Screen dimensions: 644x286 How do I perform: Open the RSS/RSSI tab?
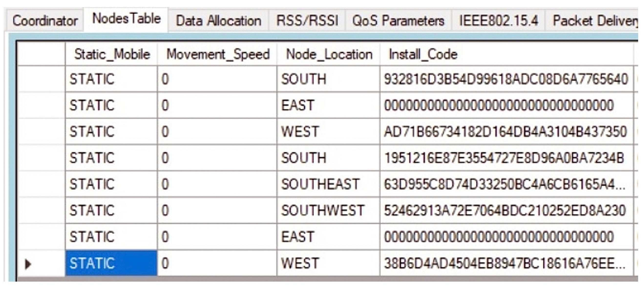(x=307, y=21)
